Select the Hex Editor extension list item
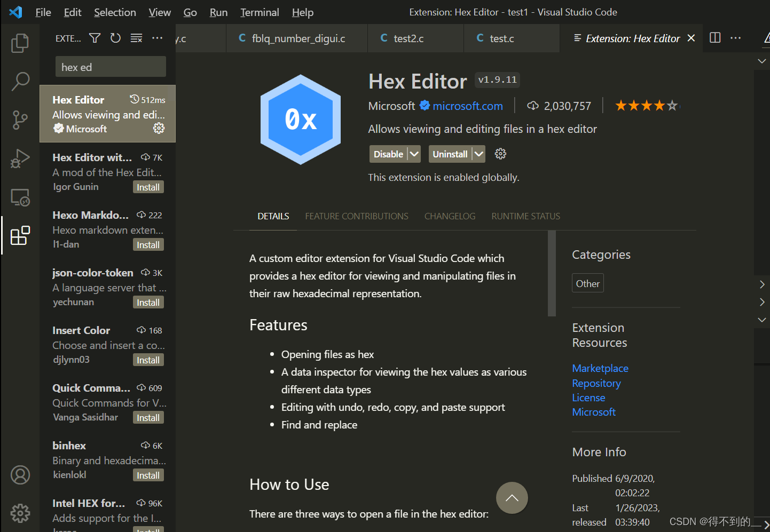 pyautogui.click(x=108, y=114)
